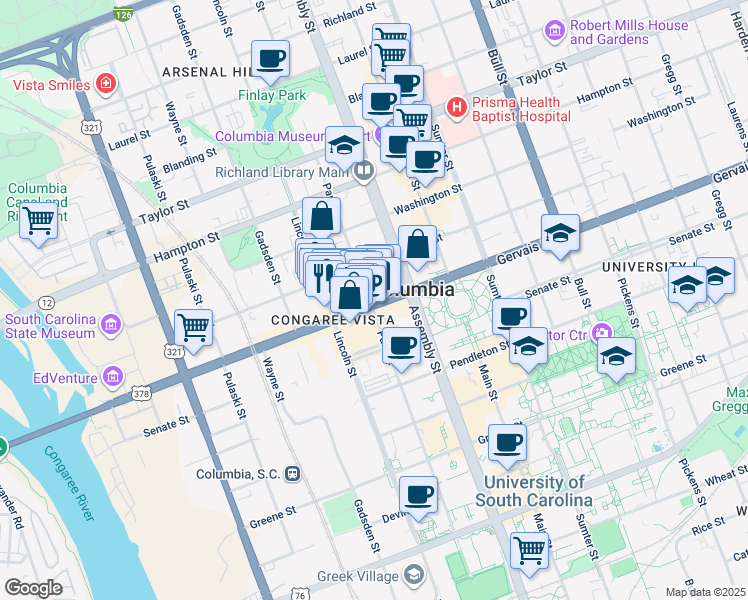
Task: Select the shopping cart marker near Columbia Canal
Action: tap(39, 219)
